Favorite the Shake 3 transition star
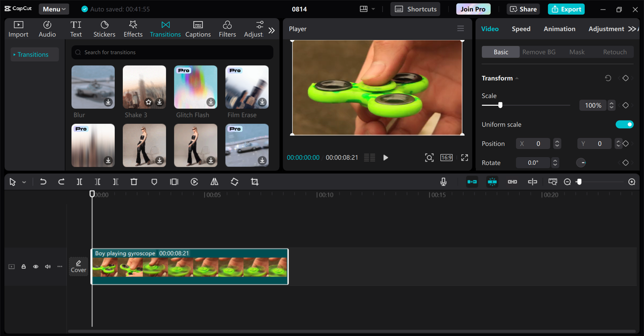 click(x=148, y=102)
